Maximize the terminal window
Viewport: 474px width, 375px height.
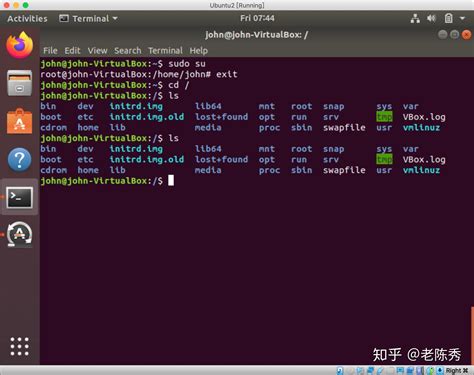[454, 34]
